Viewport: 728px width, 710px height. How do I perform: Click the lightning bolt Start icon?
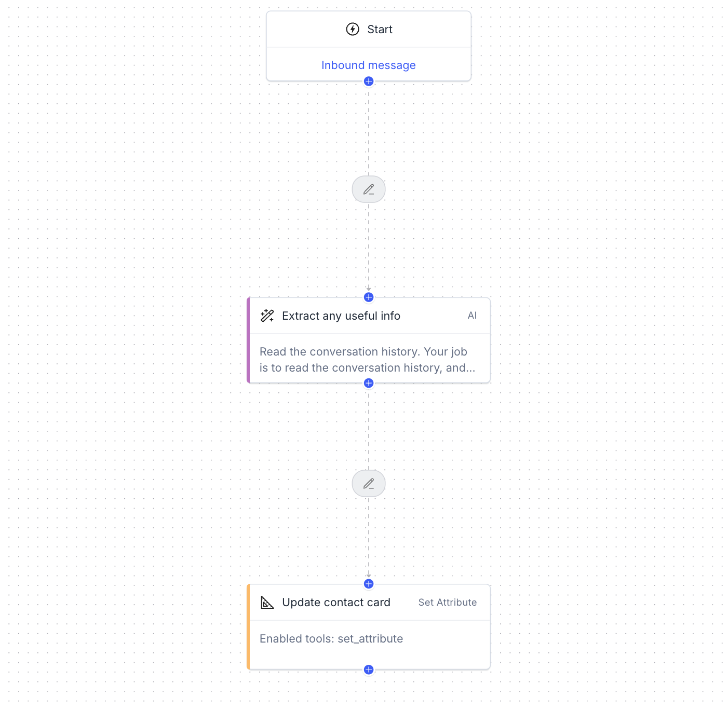pyautogui.click(x=353, y=29)
